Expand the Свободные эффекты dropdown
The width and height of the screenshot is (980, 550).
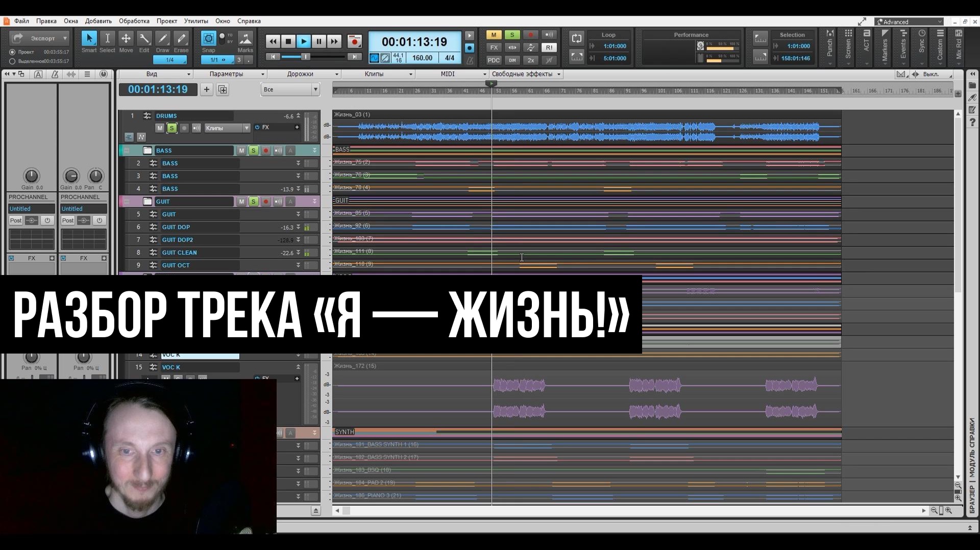click(x=526, y=74)
